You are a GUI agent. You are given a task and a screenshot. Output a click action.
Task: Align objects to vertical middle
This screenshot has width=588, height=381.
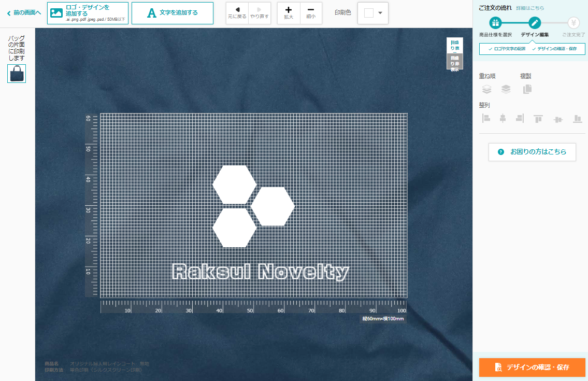(558, 119)
